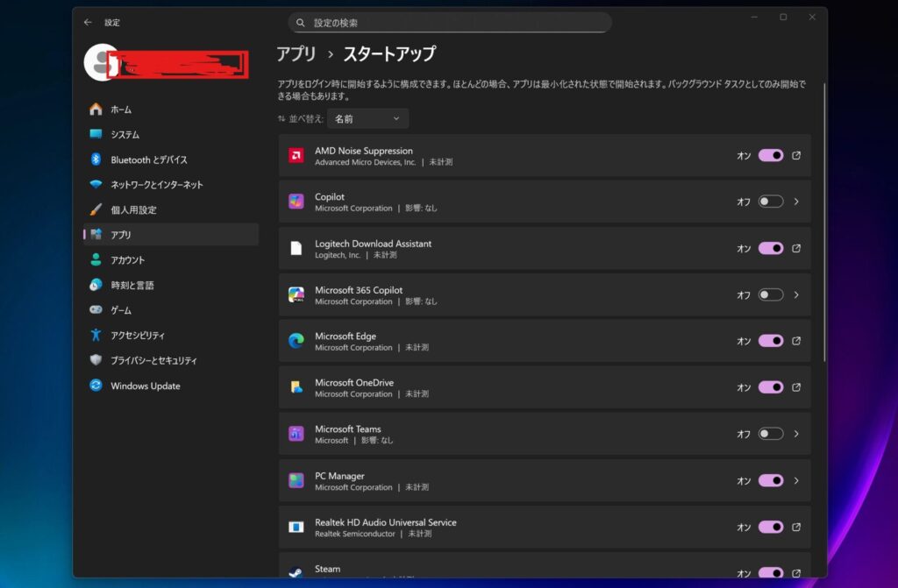
Task: Open プライバシーとセキュリティ in sidebar
Action: 153,360
